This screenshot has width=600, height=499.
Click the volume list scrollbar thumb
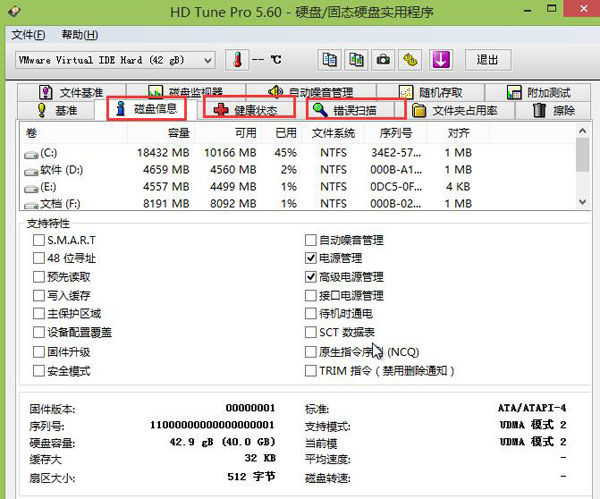582,155
